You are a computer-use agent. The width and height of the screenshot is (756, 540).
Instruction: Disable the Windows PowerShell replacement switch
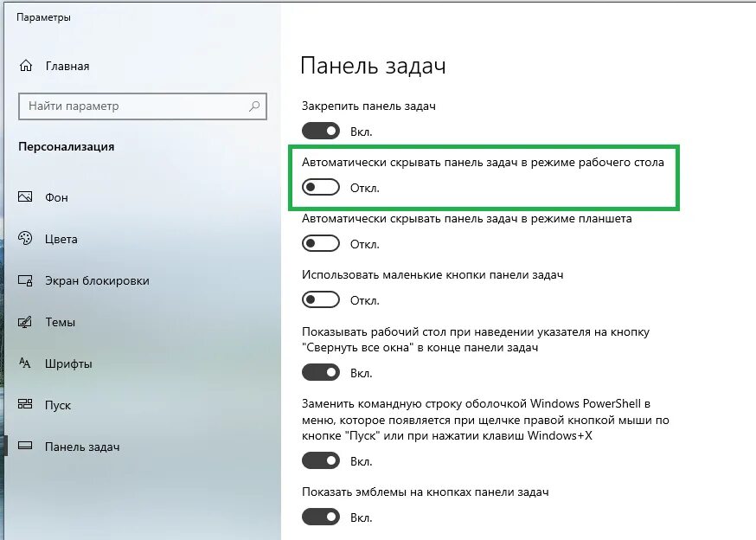pyautogui.click(x=321, y=461)
